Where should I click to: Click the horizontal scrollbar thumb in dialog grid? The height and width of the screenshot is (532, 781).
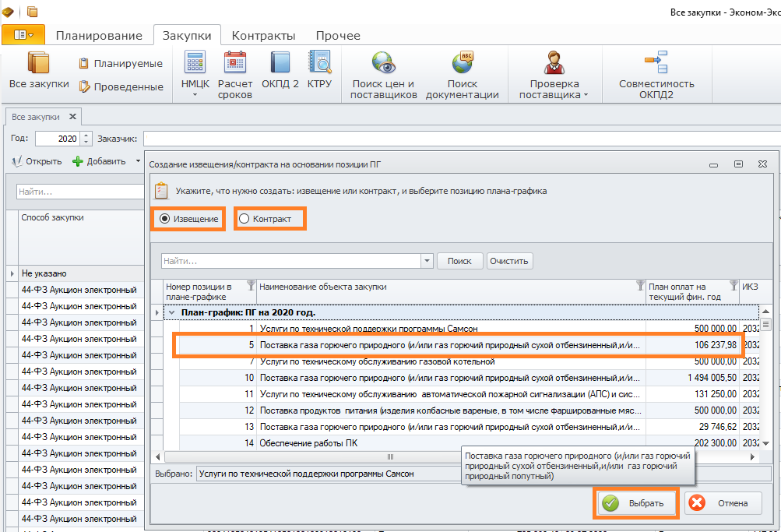390,456
